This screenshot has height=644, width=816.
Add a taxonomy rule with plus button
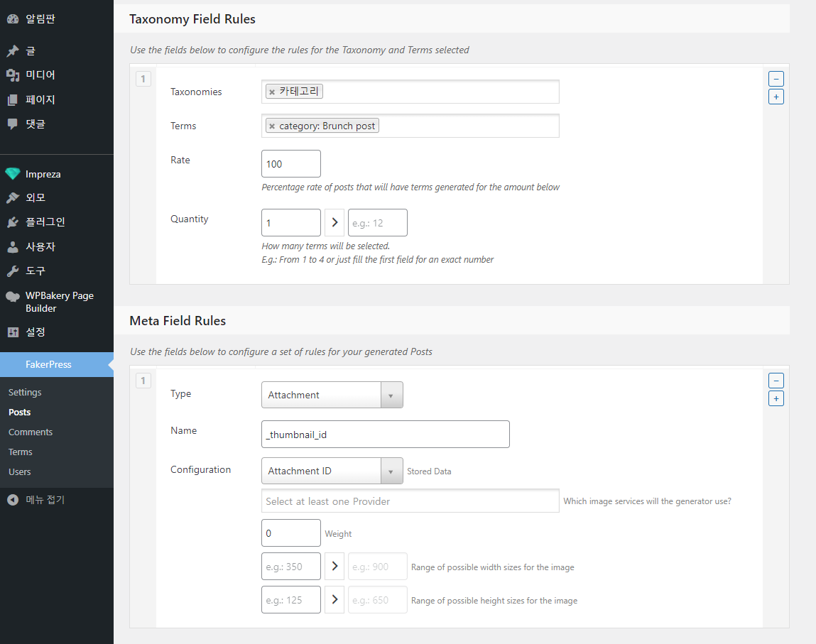[776, 97]
